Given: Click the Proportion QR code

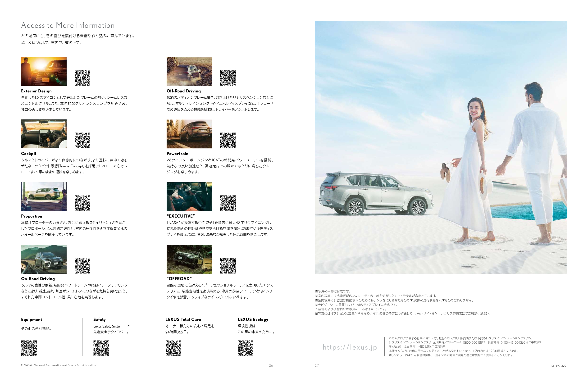Looking at the screenshot, I should [x=82, y=203].
